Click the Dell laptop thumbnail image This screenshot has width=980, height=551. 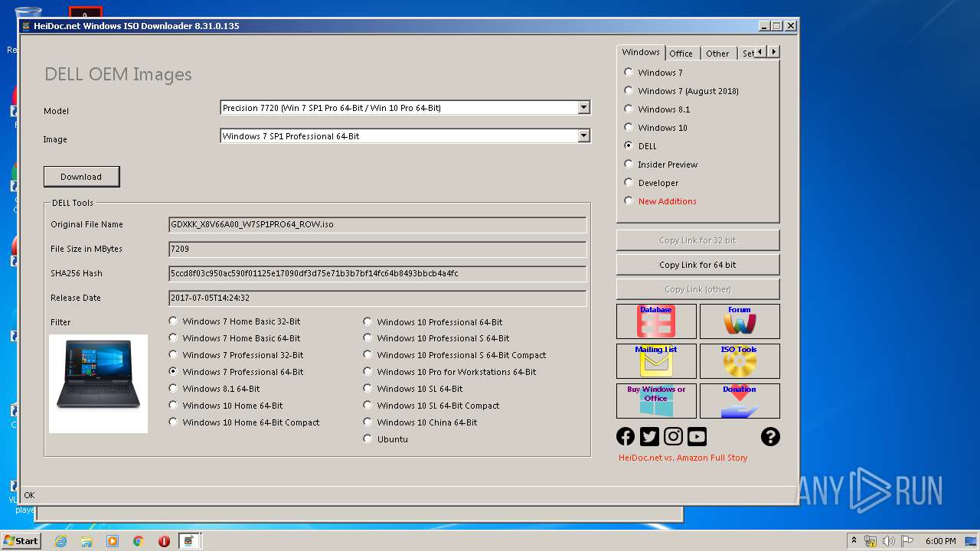(x=99, y=383)
